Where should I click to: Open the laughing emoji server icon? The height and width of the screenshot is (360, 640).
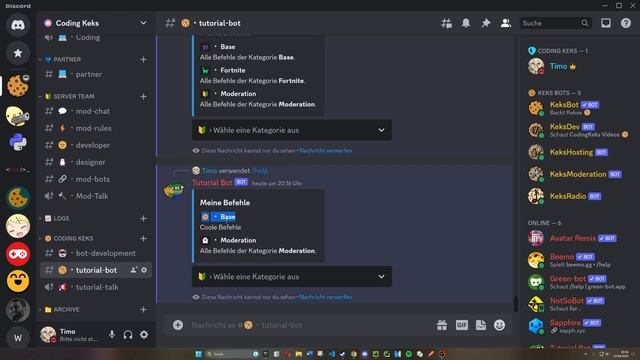(x=18, y=281)
